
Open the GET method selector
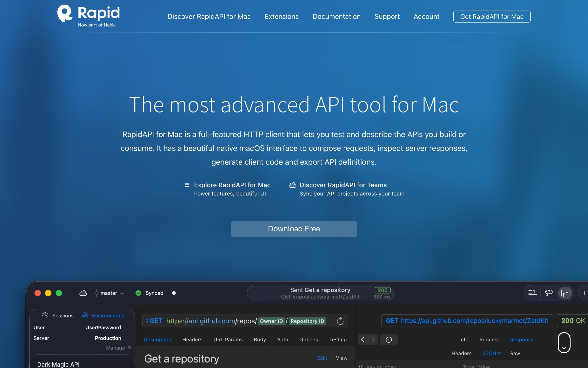click(x=154, y=321)
